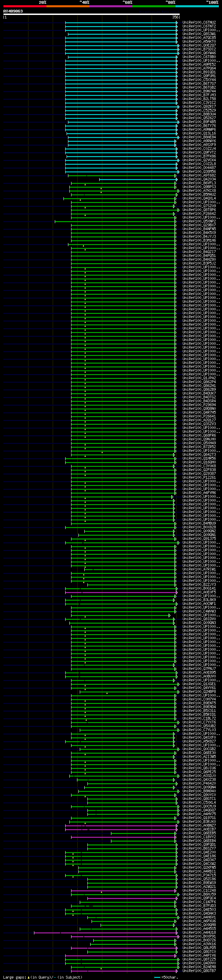
Task: Select label UniRef100_Q4D9V0
Action: coord(199,963)
